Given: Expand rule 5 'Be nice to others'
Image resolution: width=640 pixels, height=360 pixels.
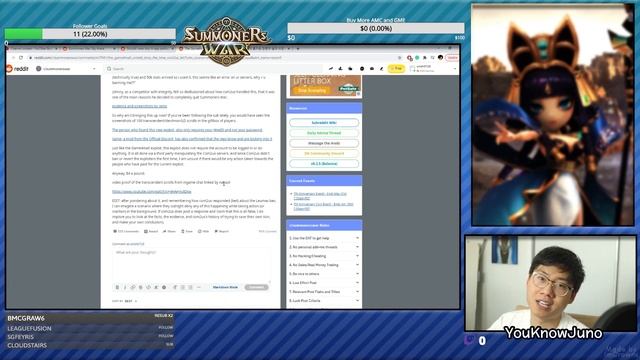Looking at the screenshot, I should (324, 274).
